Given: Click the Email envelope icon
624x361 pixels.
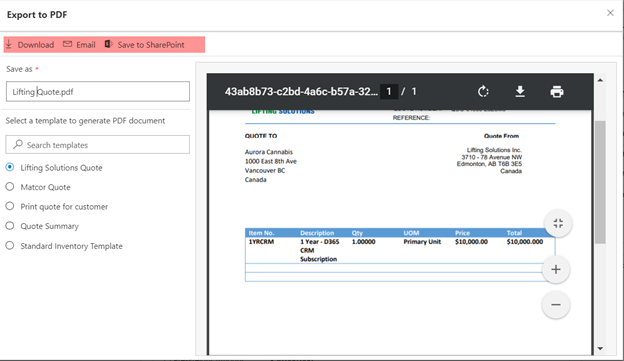Looking at the screenshot, I should point(68,44).
